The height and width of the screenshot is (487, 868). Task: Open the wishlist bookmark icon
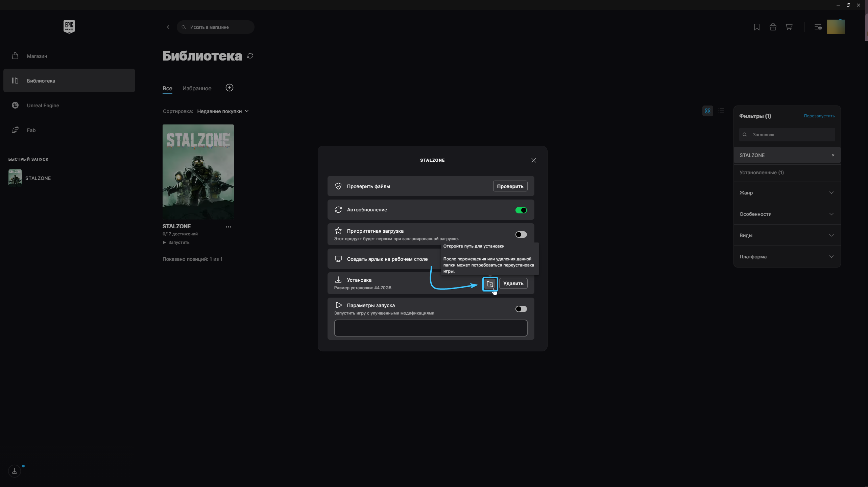pos(757,27)
